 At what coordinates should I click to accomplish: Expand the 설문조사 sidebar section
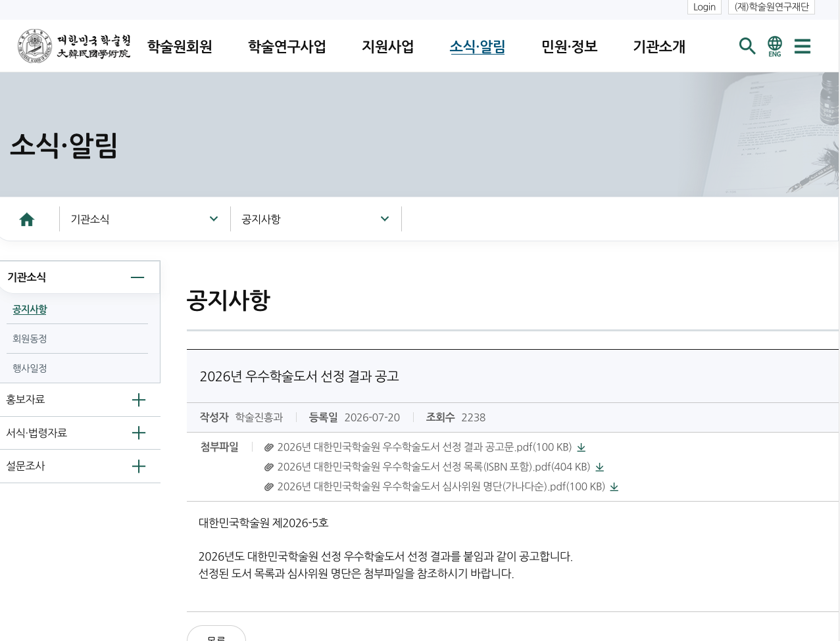pos(139,466)
